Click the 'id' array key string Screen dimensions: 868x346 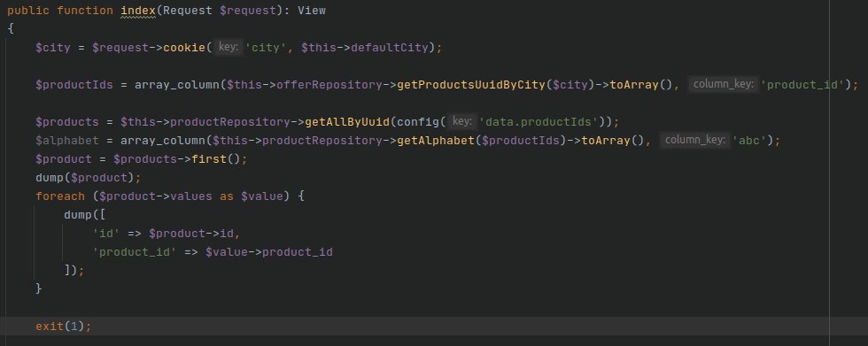click(106, 234)
